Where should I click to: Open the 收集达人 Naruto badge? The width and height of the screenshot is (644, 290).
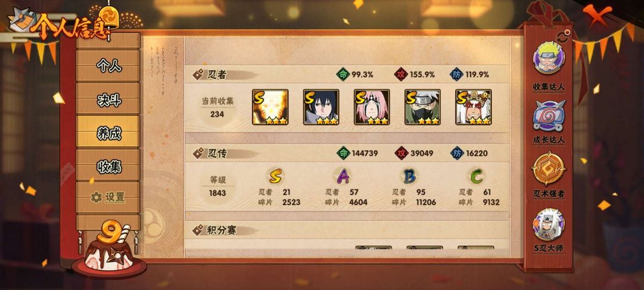click(x=549, y=58)
